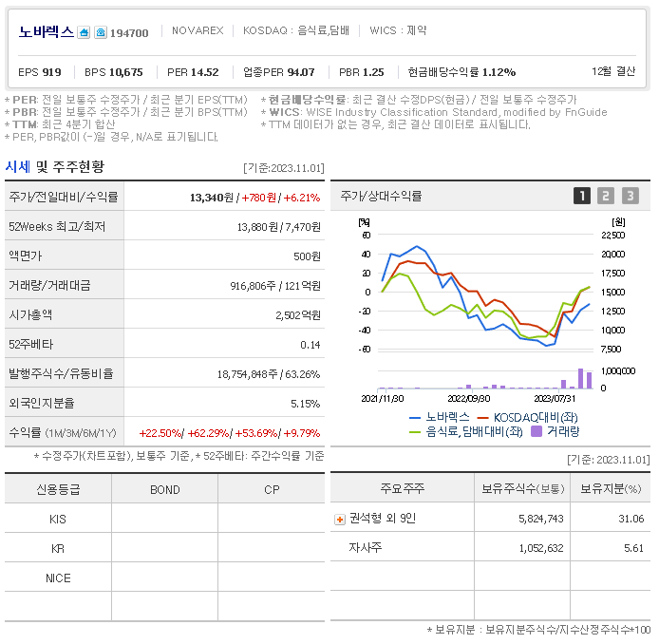Click the 외국인지분율 5.15% value
The width and height of the screenshot is (659, 644).
tap(306, 404)
